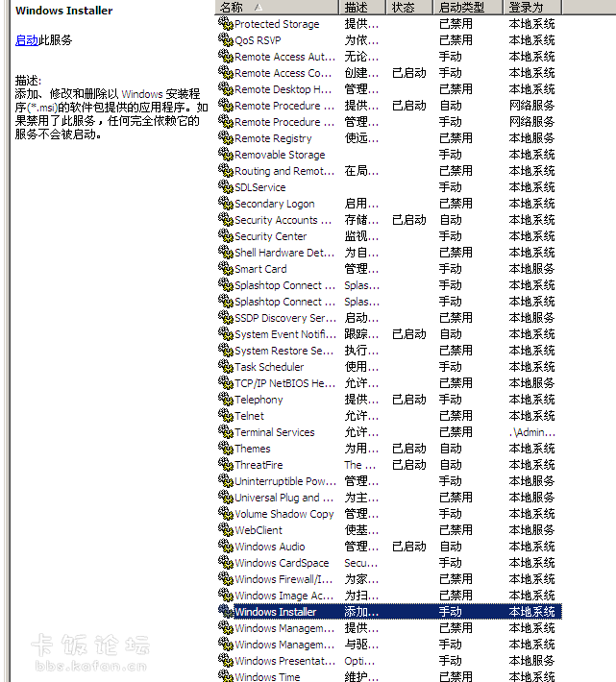
Task: Click the Themes service icon
Action: [225, 448]
